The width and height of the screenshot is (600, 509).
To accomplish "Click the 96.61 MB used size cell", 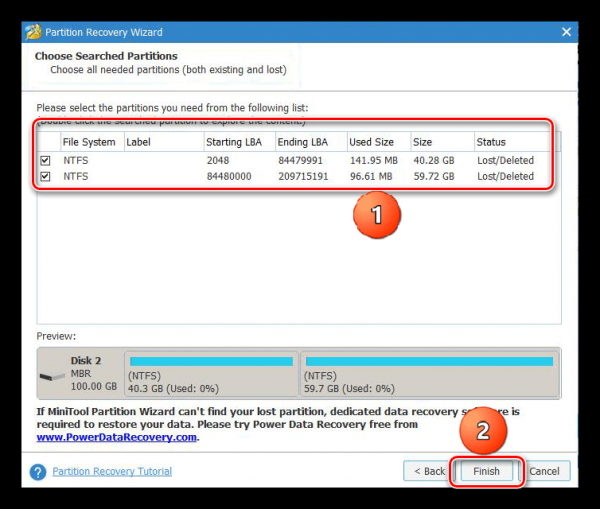I will click(371, 176).
